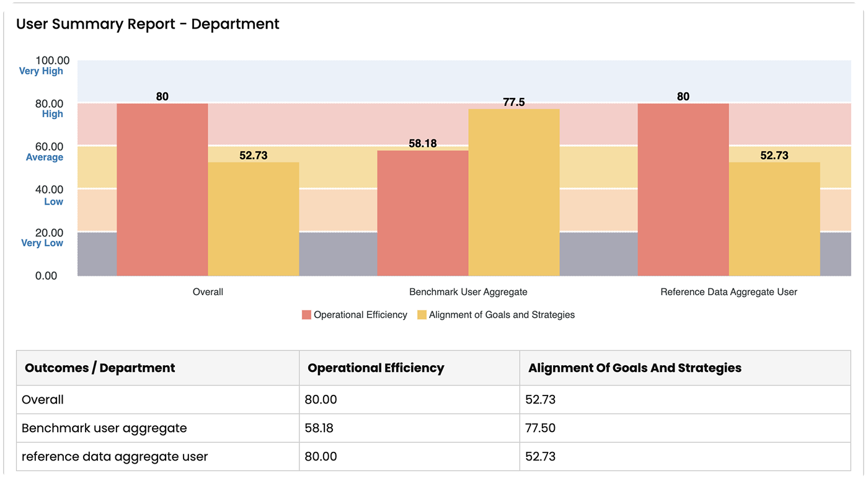The width and height of the screenshot is (868, 486).
Task: Click the Reference Data Aggregate User axis label
Action: tap(729, 291)
